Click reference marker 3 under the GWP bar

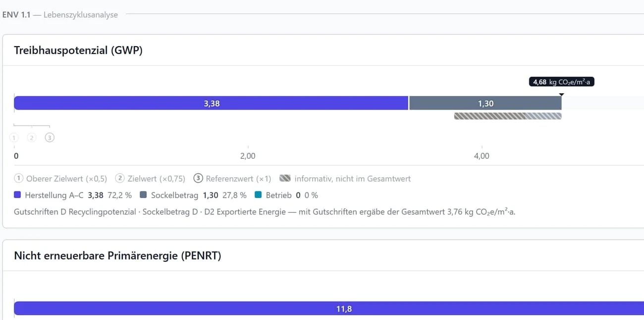click(50, 137)
